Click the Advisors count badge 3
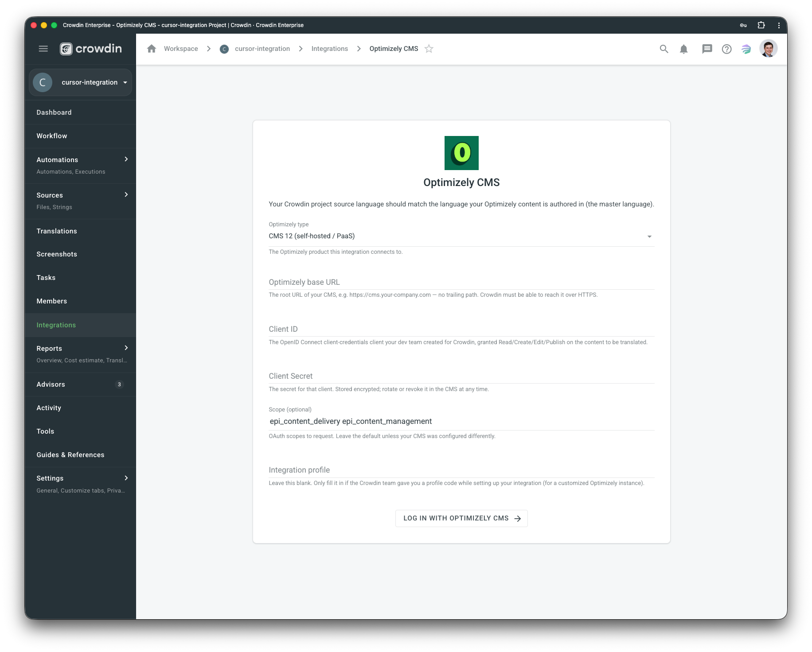The image size is (812, 652). (x=119, y=384)
